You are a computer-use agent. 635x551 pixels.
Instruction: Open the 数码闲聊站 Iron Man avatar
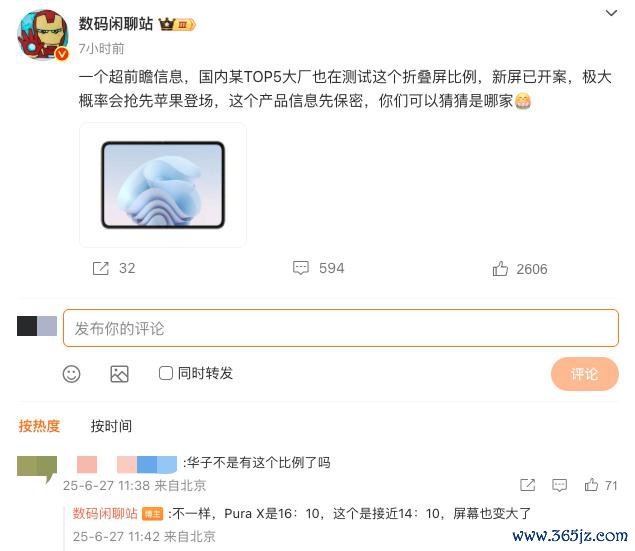pos(43,35)
